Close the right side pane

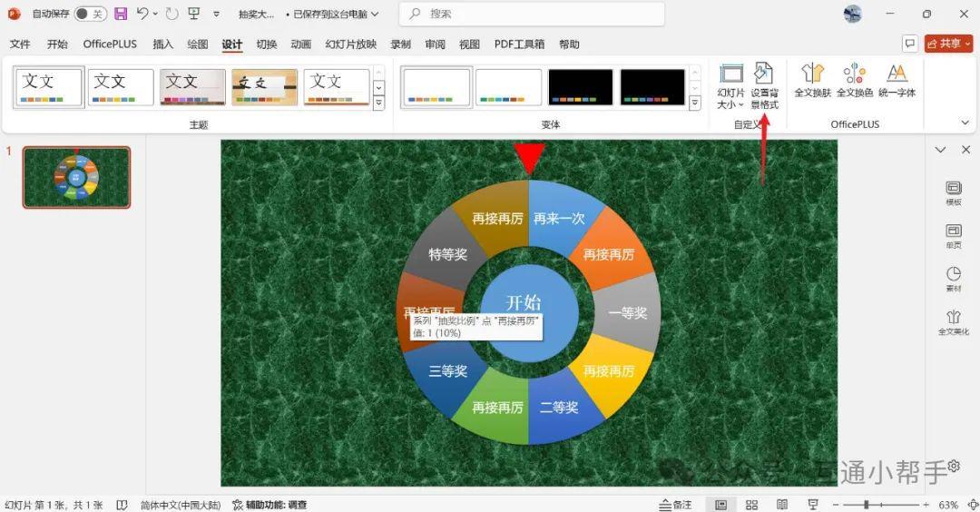(965, 150)
